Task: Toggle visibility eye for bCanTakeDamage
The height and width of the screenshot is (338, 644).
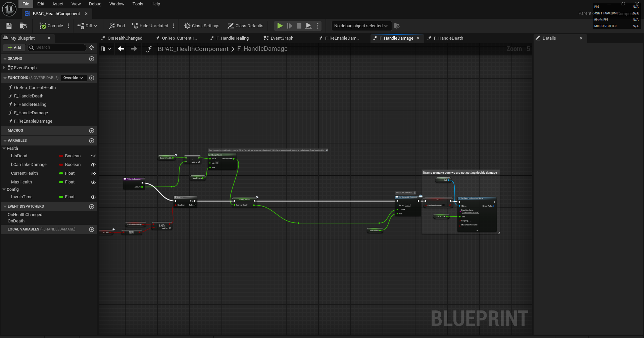Action: pyautogui.click(x=93, y=165)
